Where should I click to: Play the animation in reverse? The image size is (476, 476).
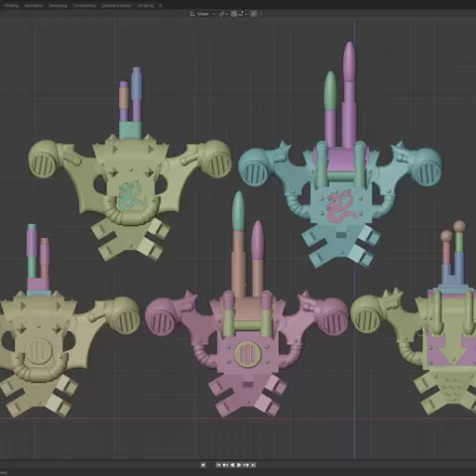point(232,465)
